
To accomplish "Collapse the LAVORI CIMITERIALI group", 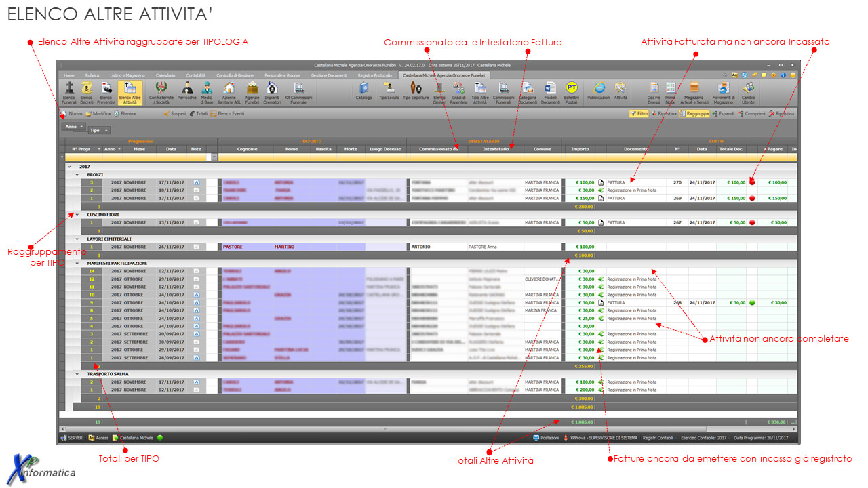I will coord(77,239).
